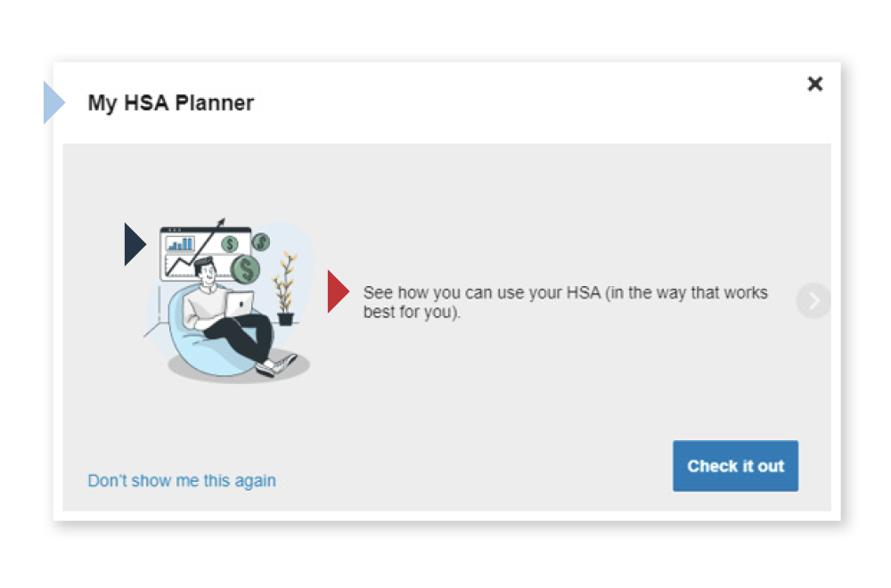Screen dimensions: 891x588
Task: Click the man's sneakers in illustration
Action: pos(276,365)
